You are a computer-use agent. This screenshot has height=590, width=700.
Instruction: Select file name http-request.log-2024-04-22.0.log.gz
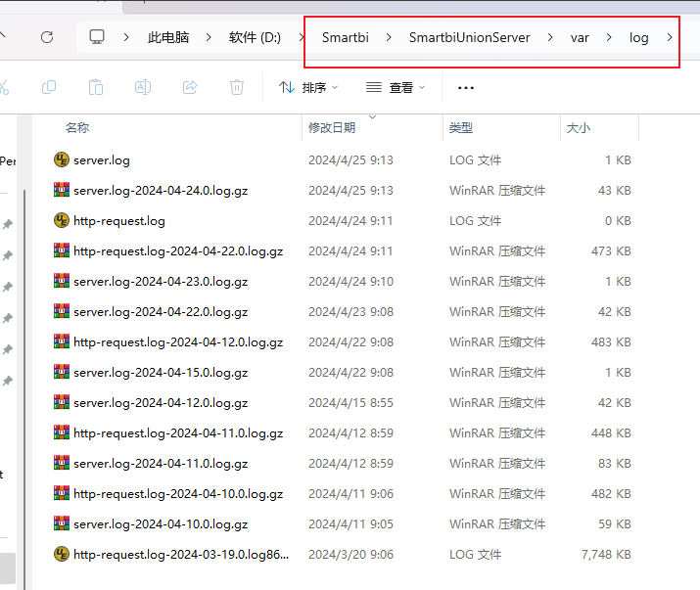pyautogui.click(x=178, y=251)
